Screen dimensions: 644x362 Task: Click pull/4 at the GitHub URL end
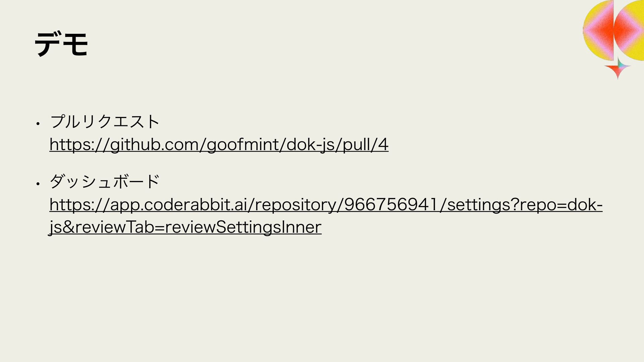click(x=366, y=145)
